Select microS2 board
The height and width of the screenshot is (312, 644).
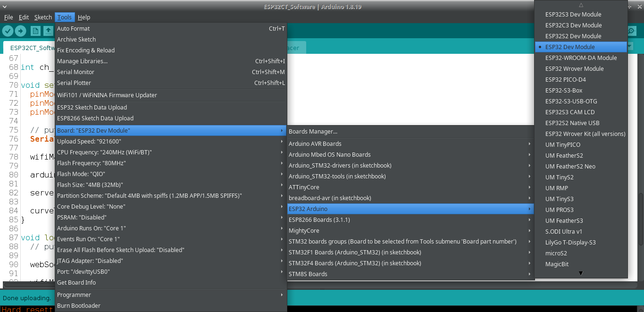[581, 253]
